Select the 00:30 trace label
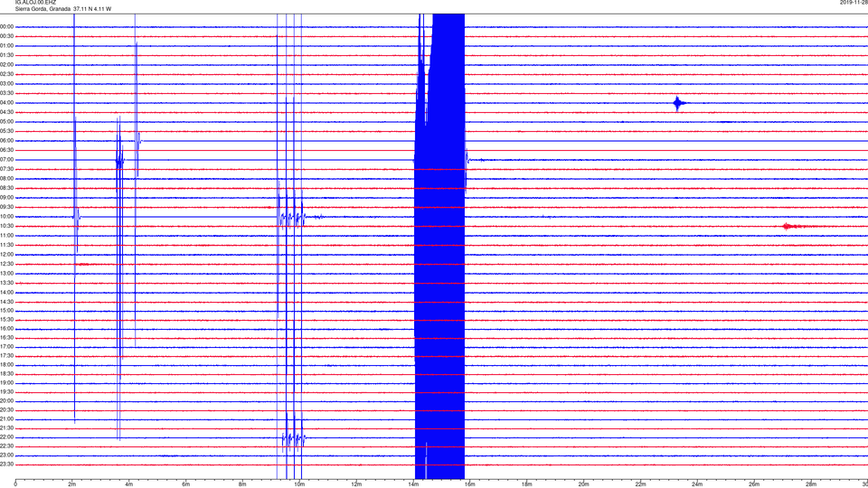The height and width of the screenshot is (488, 868). [x=6, y=36]
